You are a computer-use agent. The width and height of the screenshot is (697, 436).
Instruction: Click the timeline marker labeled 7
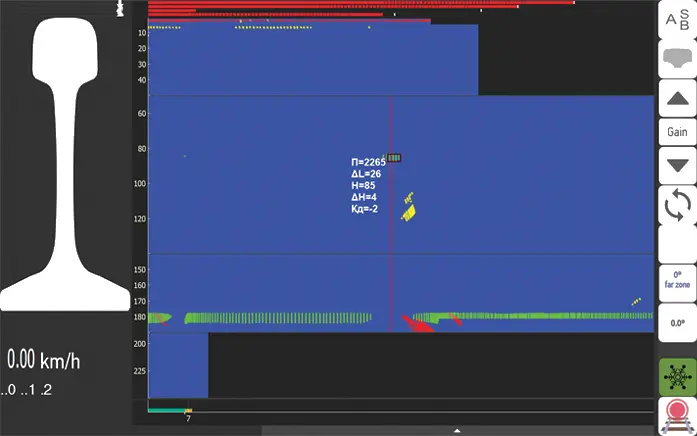point(188,419)
